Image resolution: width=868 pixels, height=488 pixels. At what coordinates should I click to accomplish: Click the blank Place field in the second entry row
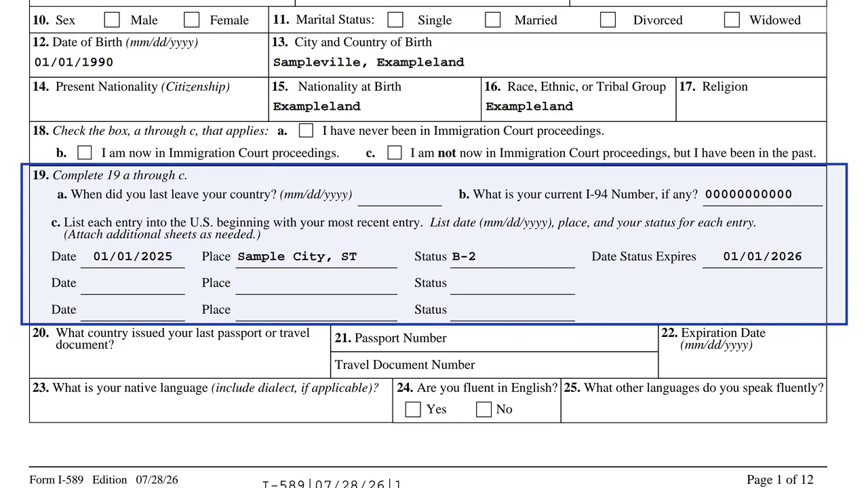pyautogui.click(x=316, y=283)
